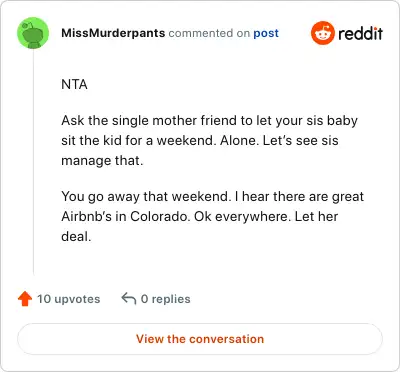Click the word 'Colorado' in the comment
Image resolution: width=400 pixels, height=372 pixels.
point(160,217)
